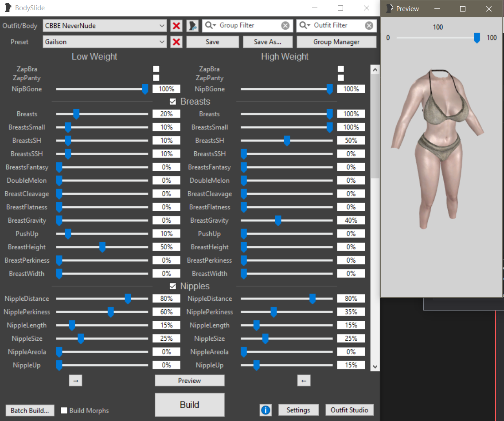Viewport: 504px width, 421px height.
Task: Open the Outfit/Body dropdown
Action: pos(105,26)
